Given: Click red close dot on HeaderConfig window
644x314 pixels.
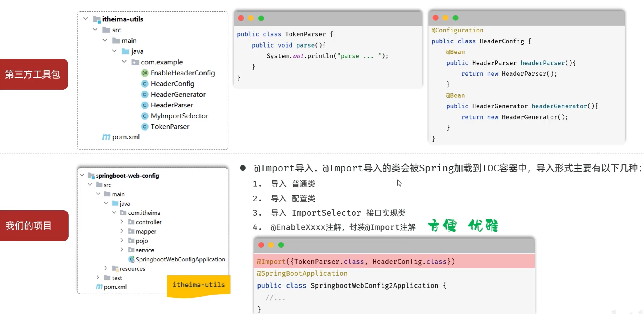Looking at the screenshot, I should coord(436,18).
